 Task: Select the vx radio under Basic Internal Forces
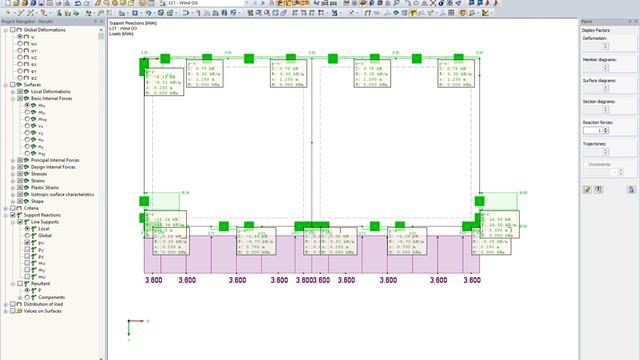coord(27,126)
